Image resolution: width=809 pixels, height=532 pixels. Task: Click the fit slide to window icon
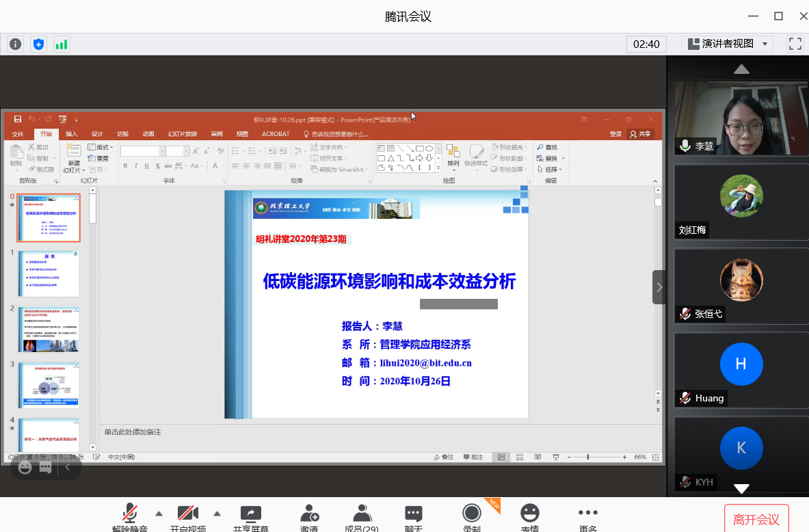click(656, 457)
